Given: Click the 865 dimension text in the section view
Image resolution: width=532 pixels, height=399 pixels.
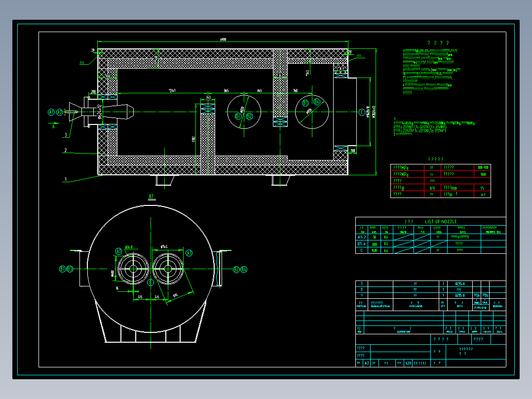Looking at the screenshot, I should [227, 91].
